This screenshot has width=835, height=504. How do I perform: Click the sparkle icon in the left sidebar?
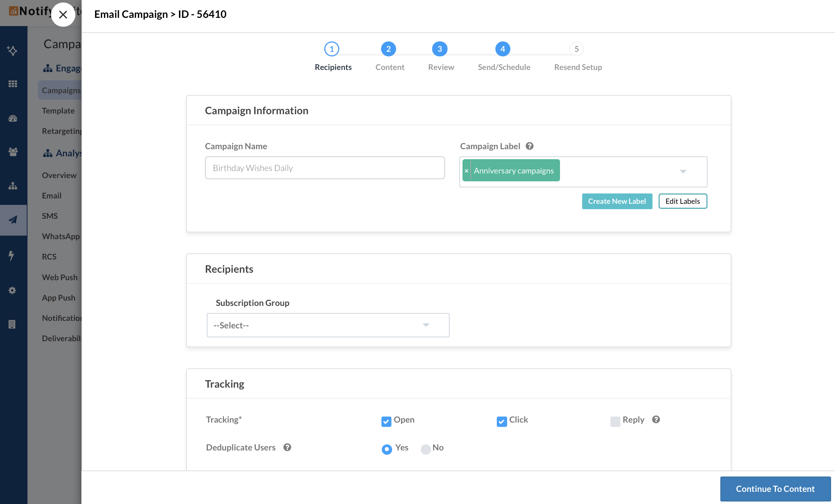(x=12, y=51)
